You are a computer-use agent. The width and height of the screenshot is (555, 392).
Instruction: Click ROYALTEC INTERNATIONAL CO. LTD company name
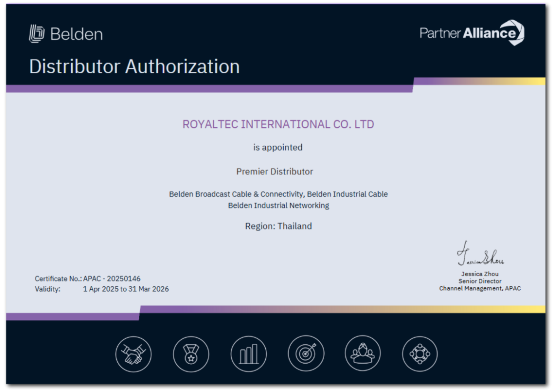pos(278,124)
